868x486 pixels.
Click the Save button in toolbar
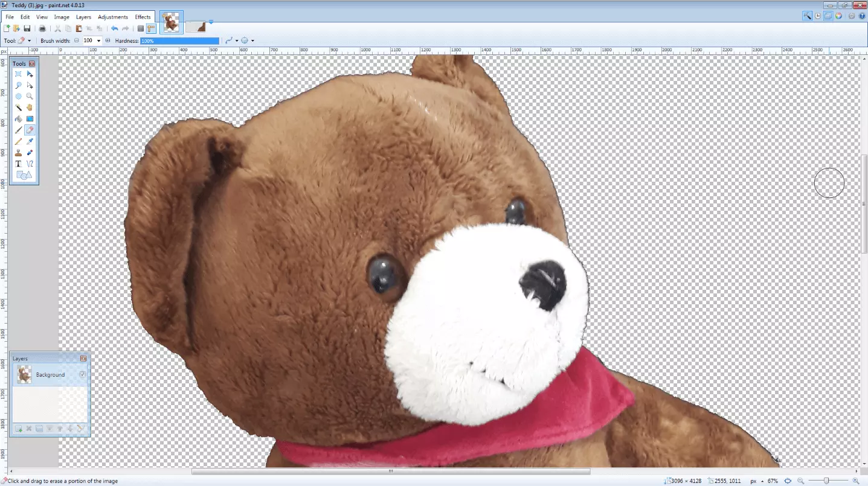coord(27,28)
